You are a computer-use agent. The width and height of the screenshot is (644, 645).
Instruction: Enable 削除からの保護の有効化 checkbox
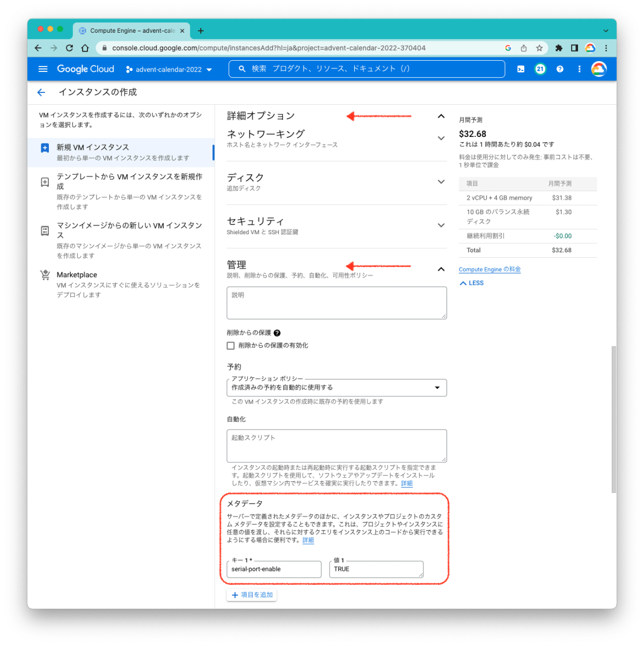(231, 346)
